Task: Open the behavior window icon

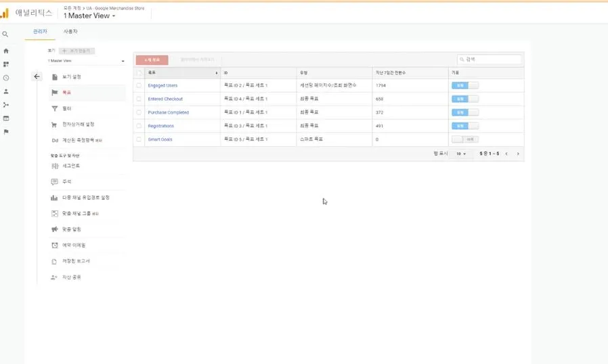Action: (6, 118)
